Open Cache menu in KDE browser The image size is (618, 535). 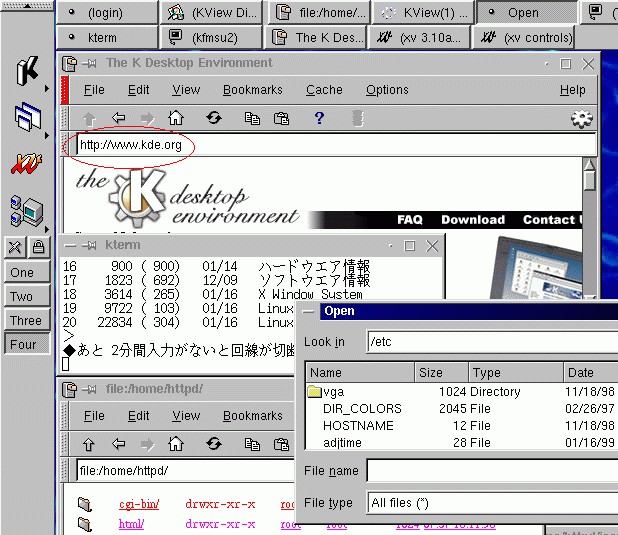coord(324,90)
